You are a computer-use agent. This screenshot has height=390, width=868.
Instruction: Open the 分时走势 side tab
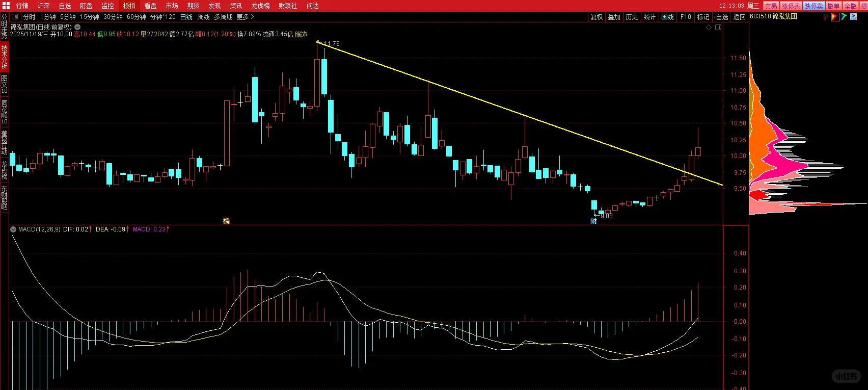(4, 27)
